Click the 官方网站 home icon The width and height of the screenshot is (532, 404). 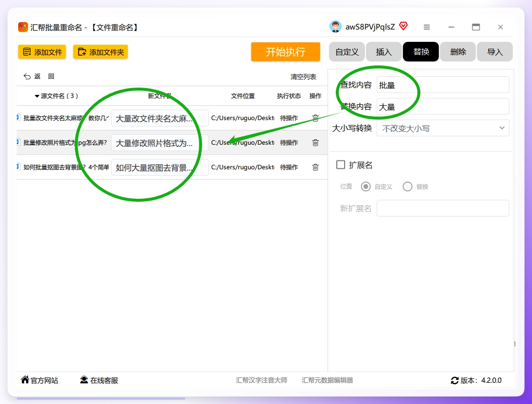tap(25, 379)
